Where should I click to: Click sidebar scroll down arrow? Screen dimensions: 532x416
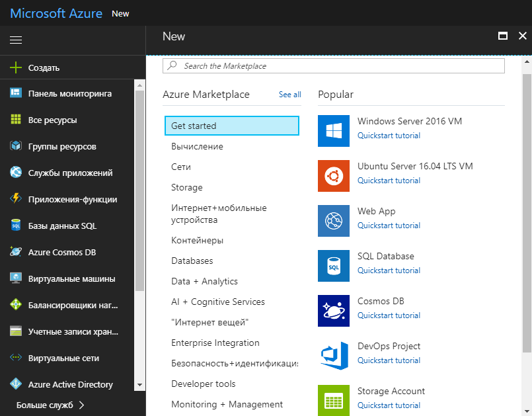tap(139, 385)
